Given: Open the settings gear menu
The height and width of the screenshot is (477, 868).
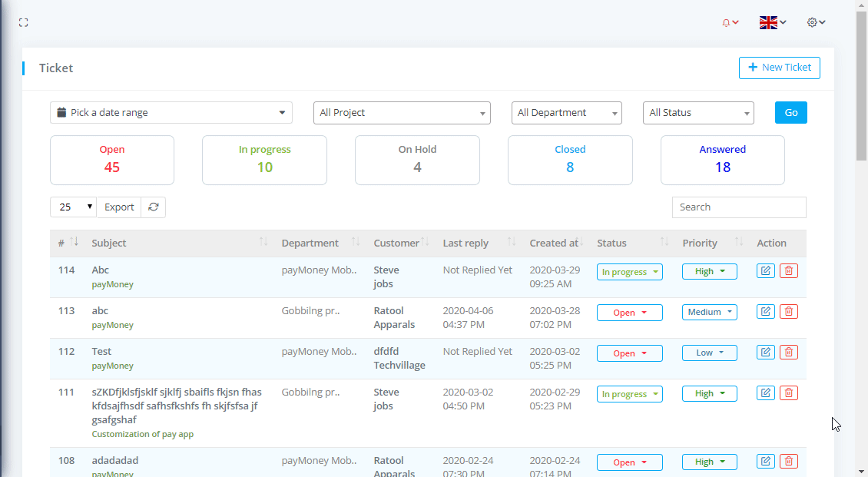Looking at the screenshot, I should pyautogui.click(x=816, y=23).
